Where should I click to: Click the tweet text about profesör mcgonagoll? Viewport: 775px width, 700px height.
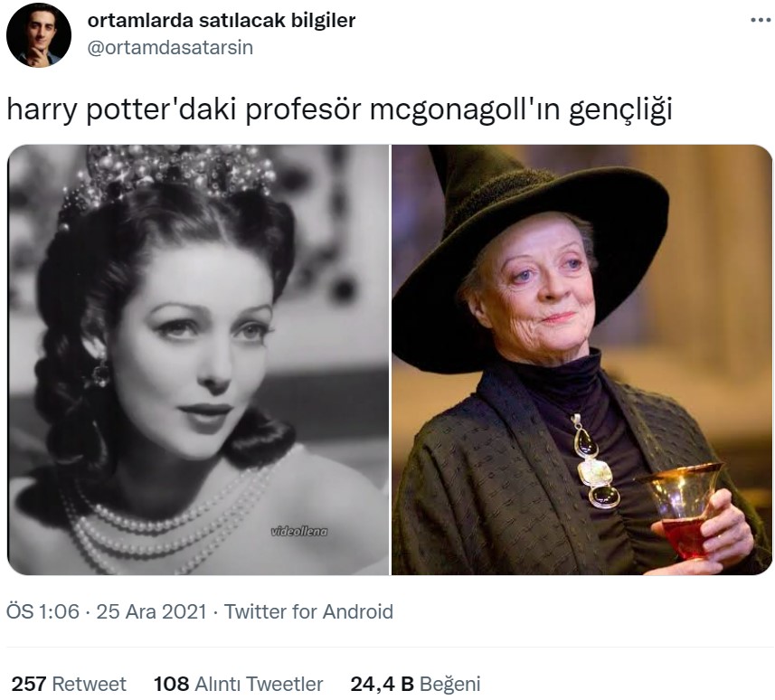pyautogui.click(x=339, y=109)
